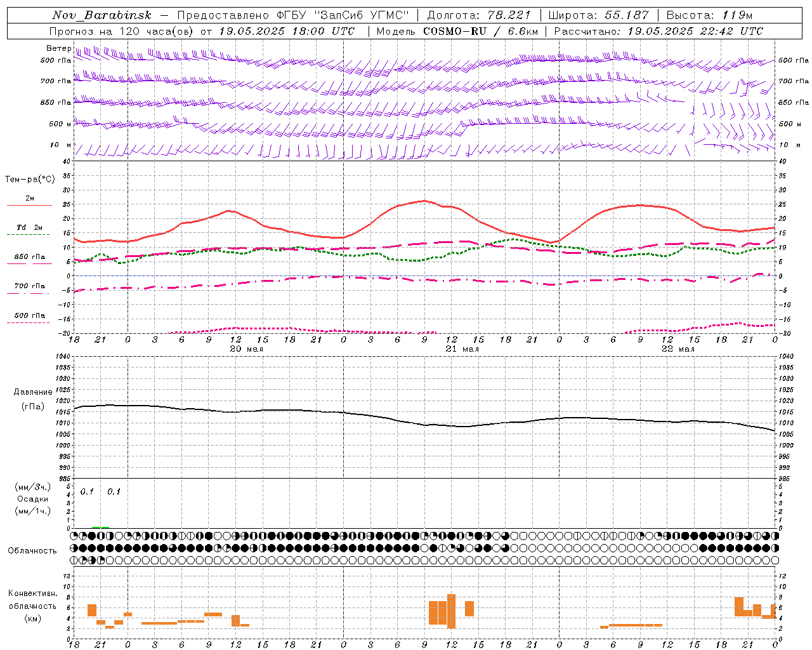Click the '(км)' convective height unit label
The image size is (812, 650).
pos(32,618)
